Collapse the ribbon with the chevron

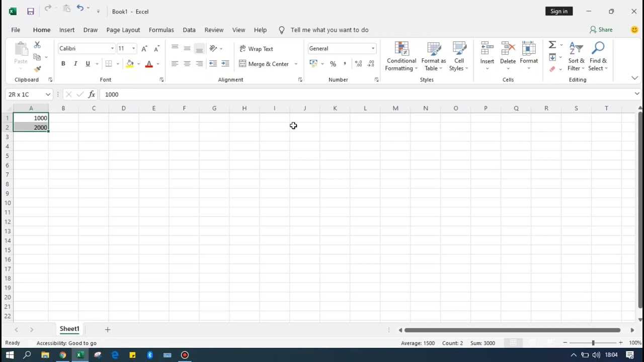[634, 78]
